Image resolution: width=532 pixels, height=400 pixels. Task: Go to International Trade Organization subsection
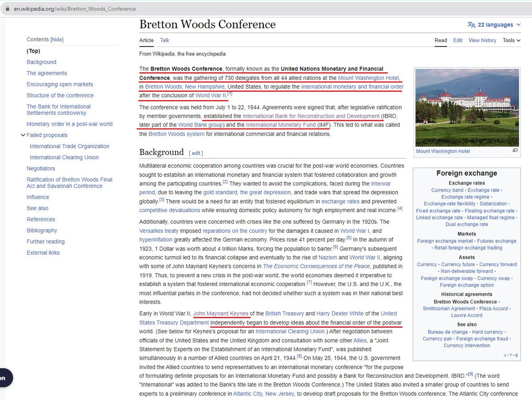[x=69, y=146]
